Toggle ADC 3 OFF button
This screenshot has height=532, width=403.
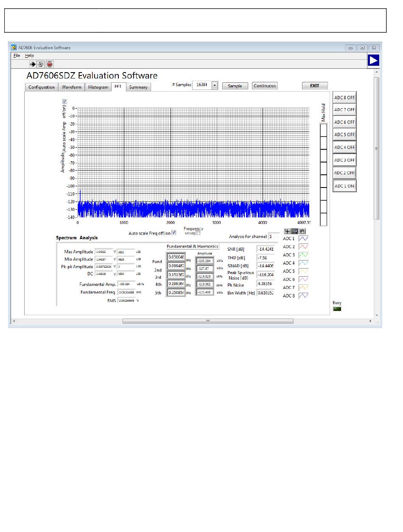[x=344, y=160]
